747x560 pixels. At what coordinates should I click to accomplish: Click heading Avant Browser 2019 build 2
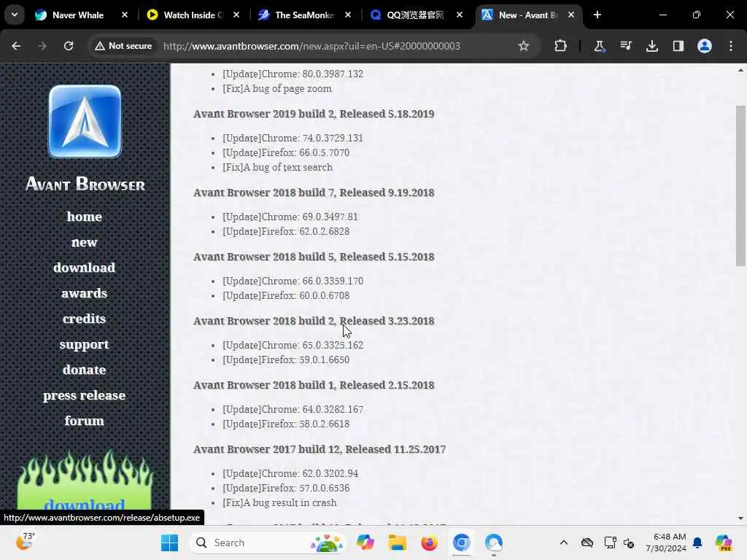coord(314,114)
